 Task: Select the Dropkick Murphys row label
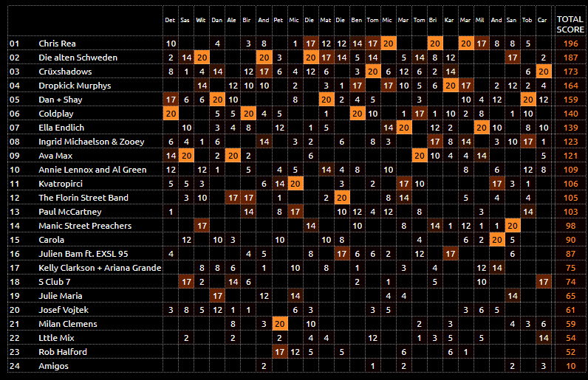tap(75, 86)
